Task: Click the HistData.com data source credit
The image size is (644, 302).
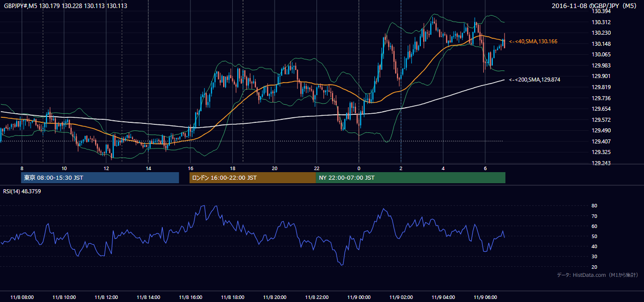Action: 597,275
